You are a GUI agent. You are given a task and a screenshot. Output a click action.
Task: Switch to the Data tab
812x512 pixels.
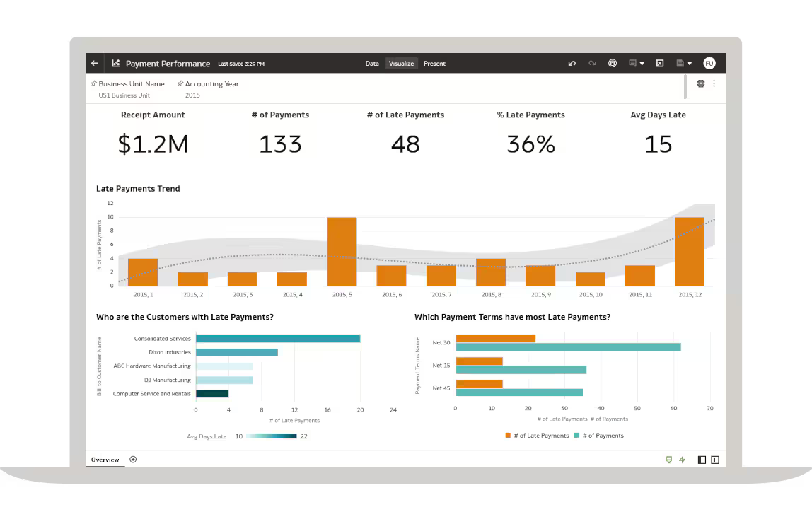coord(372,64)
